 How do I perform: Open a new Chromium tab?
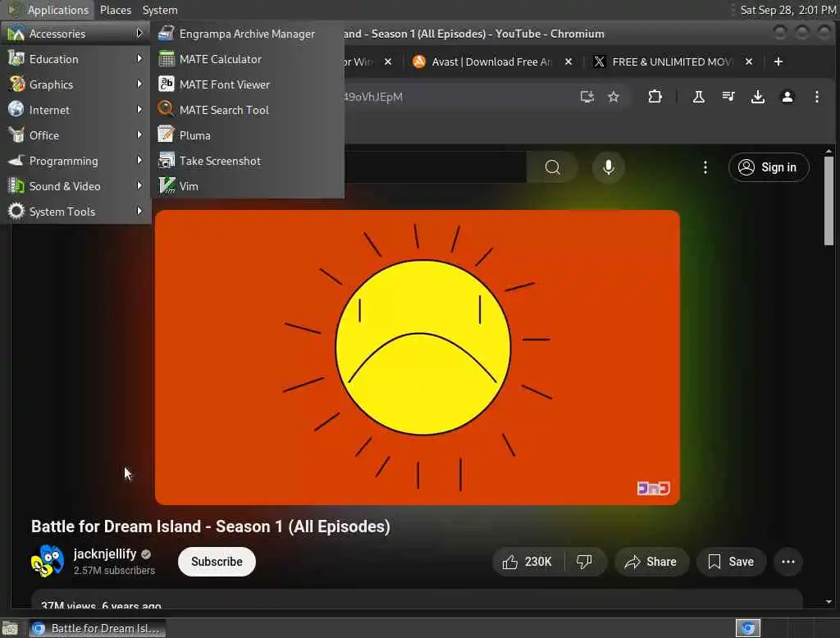[x=778, y=62]
